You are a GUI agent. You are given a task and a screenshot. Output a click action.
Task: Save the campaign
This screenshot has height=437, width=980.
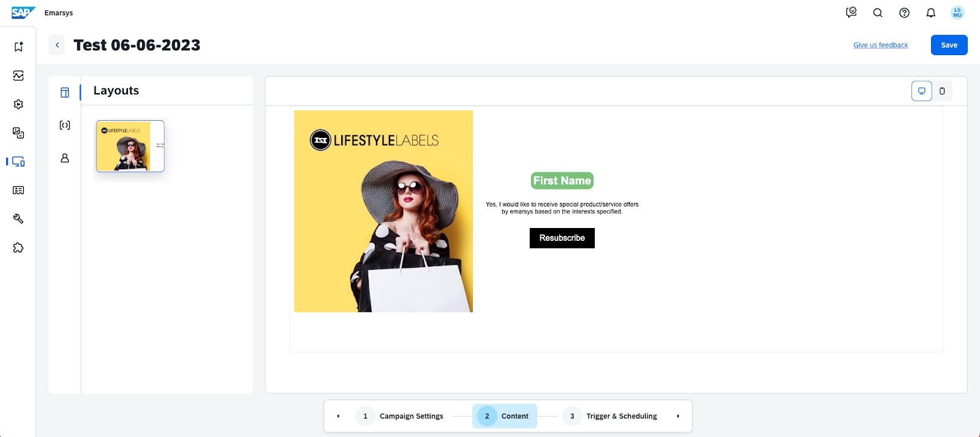click(949, 45)
